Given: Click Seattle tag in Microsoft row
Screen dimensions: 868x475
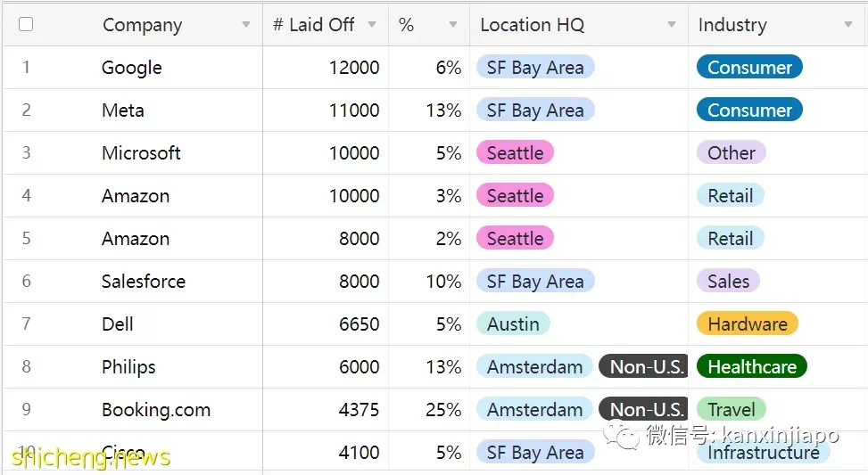Looking at the screenshot, I should tap(515, 152).
